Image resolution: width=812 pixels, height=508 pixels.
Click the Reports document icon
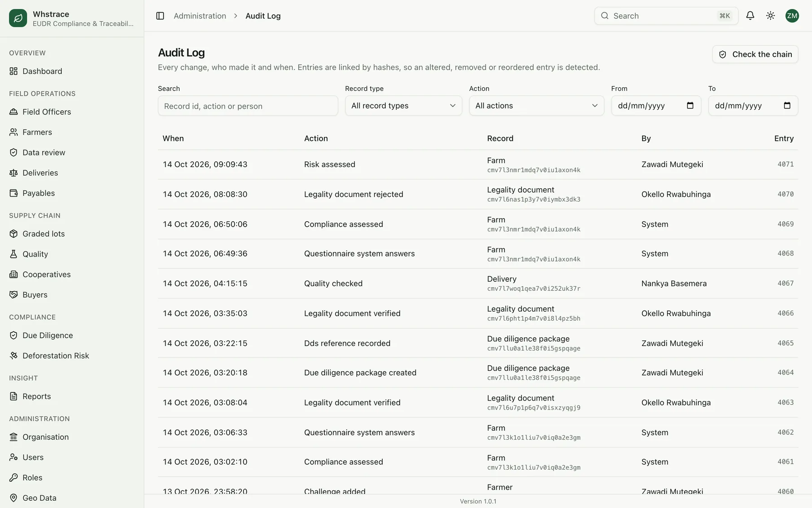point(14,396)
